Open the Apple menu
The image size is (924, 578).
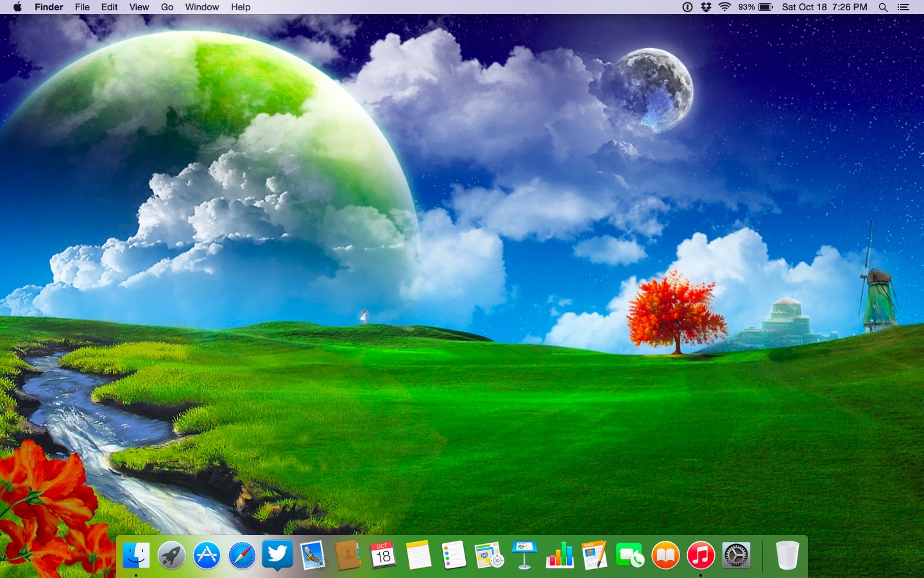(17, 7)
